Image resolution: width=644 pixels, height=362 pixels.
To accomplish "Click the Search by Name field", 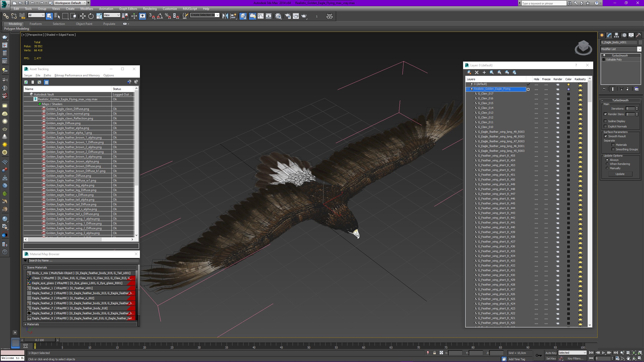I will coord(83,261).
